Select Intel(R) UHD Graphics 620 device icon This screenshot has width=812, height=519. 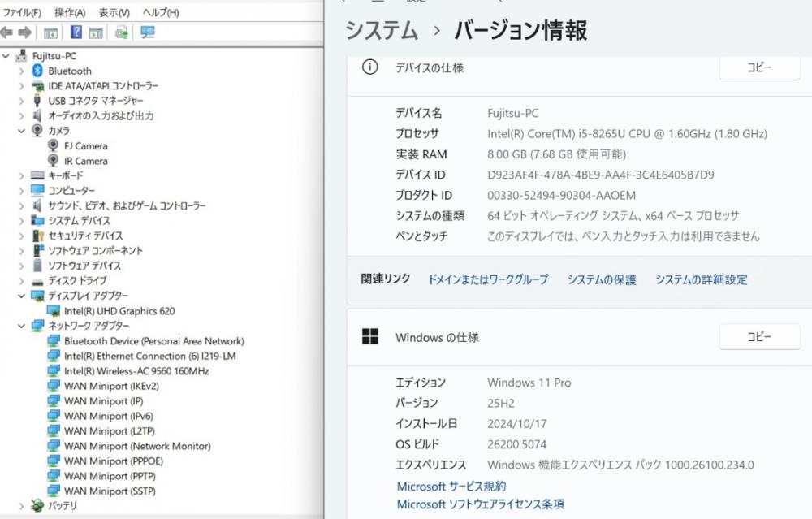54,311
